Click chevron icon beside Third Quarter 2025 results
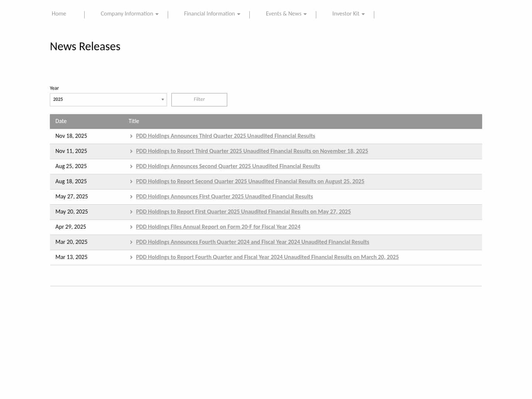This screenshot has height=399, width=532. pos(131,136)
